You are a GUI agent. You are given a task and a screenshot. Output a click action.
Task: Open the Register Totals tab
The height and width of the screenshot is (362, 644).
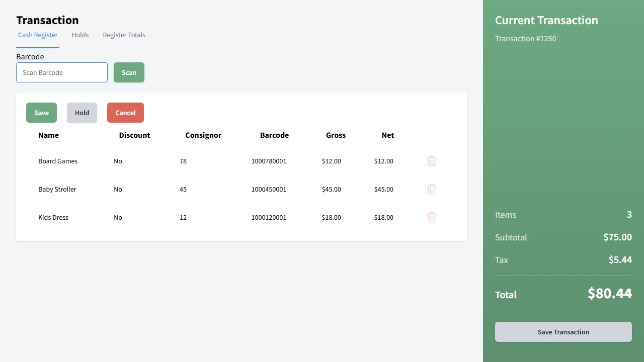[124, 35]
